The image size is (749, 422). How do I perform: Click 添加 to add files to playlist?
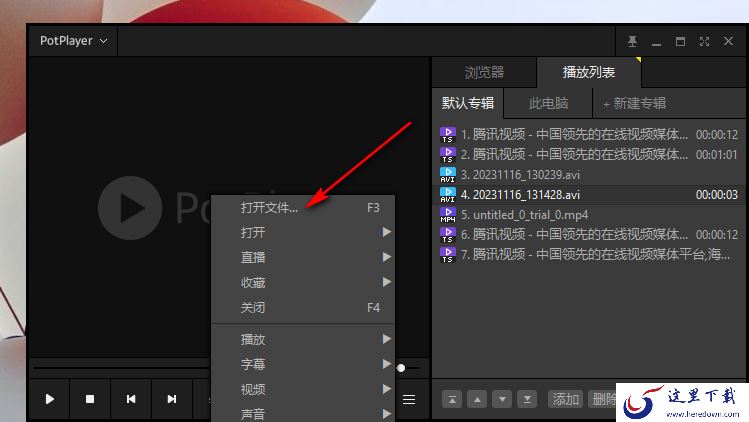566,399
